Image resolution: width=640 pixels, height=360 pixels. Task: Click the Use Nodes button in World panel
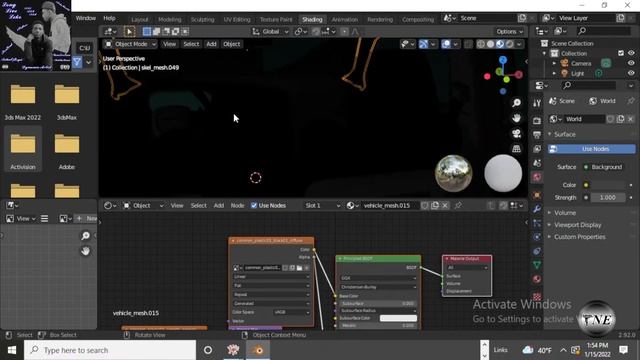591,149
